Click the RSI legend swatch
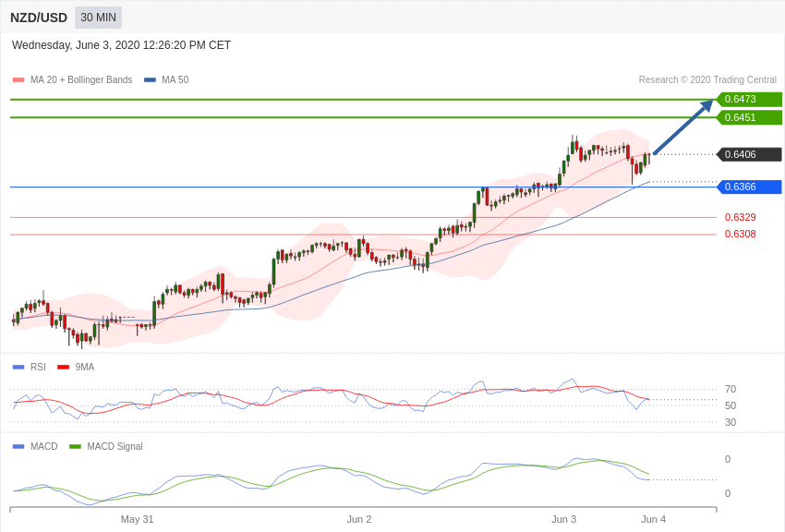785x532 pixels. [18, 367]
